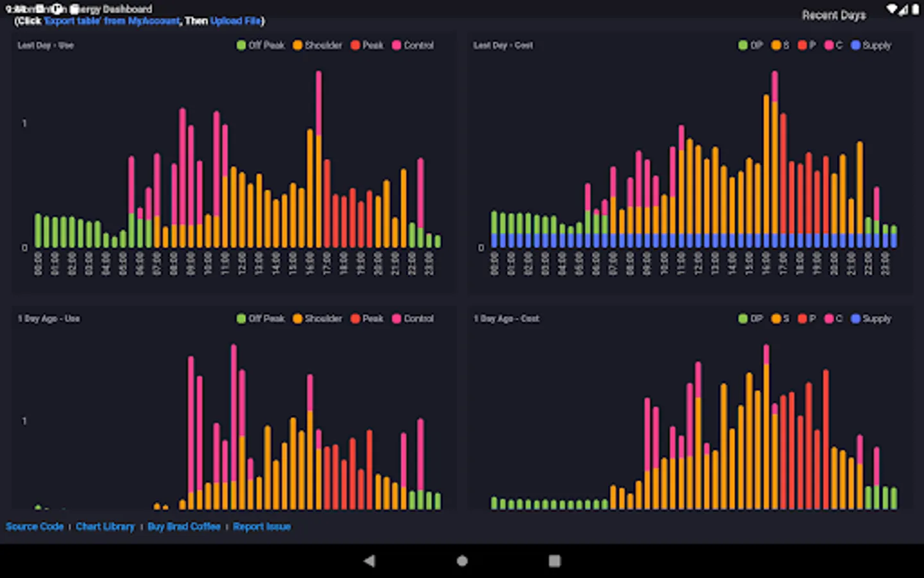Viewport: 924px width, 578px height.
Task: Toggle Shoulder series in Last Day - Use legend
Action: click(x=318, y=45)
